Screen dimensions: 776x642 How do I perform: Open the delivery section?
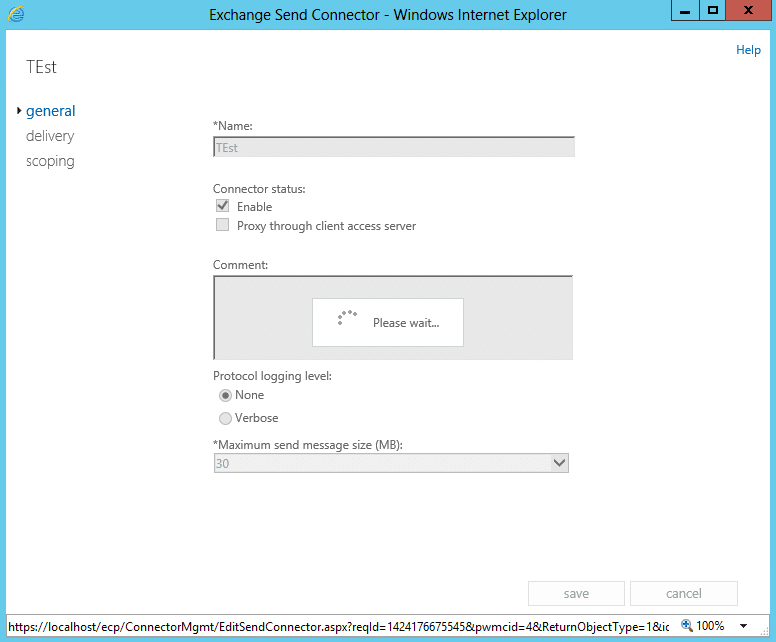pyautogui.click(x=50, y=136)
